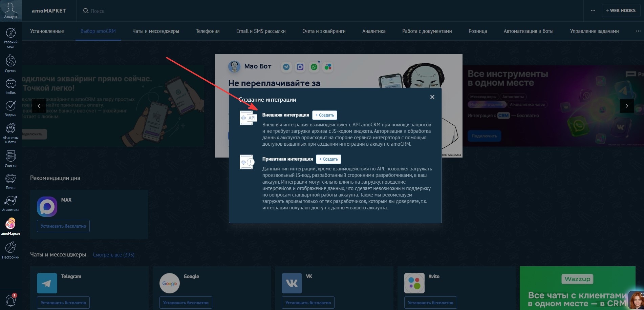Image resolution: width=644 pixels, height=310 pixels.
Task: Open Управление задачами tab
Action: tap(594, 31)
